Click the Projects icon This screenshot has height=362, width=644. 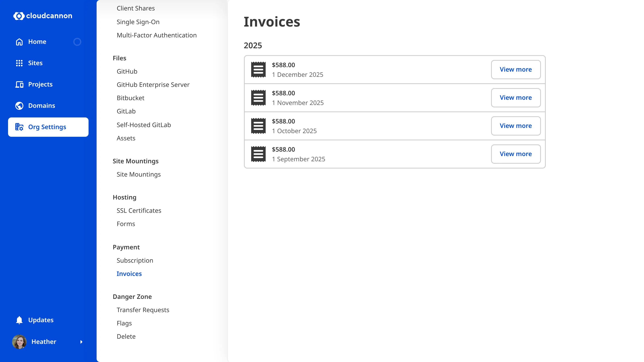point(19,84)
